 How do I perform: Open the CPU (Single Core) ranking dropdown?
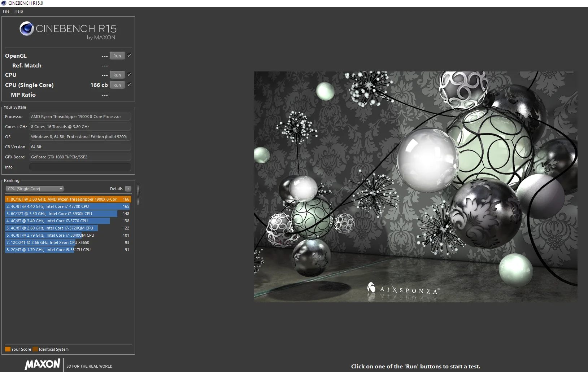pyautogui.click(x=35, y=189)
